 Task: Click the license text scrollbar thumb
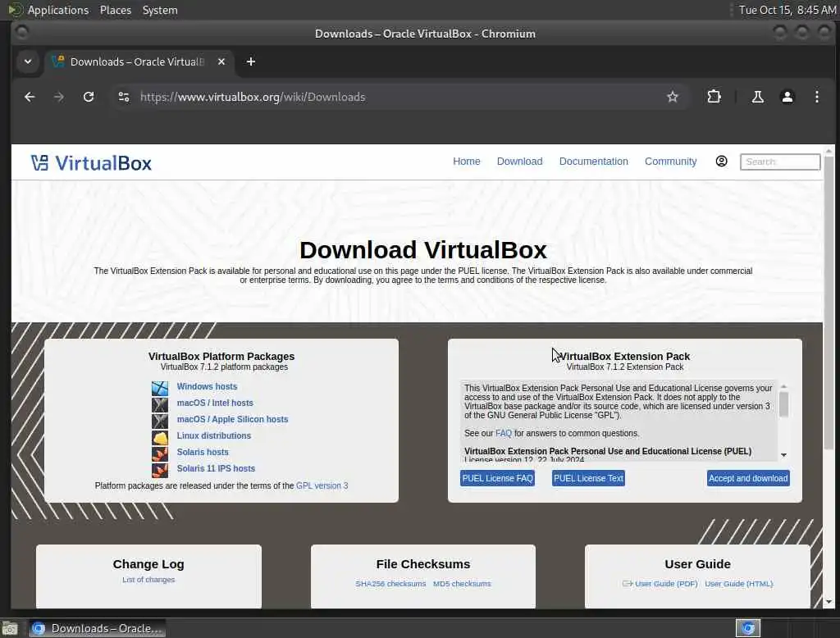tap(783, 404)
